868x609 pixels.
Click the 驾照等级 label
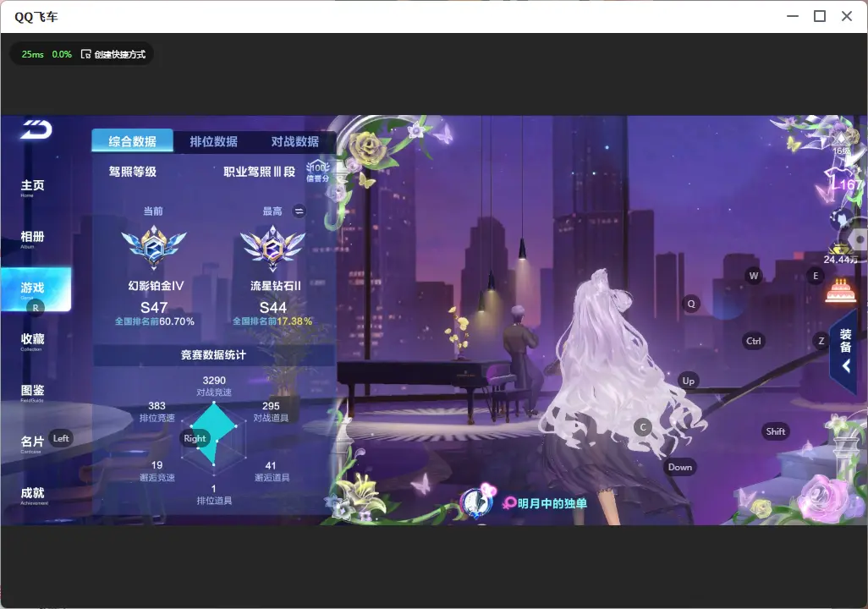tap(132, 172)
